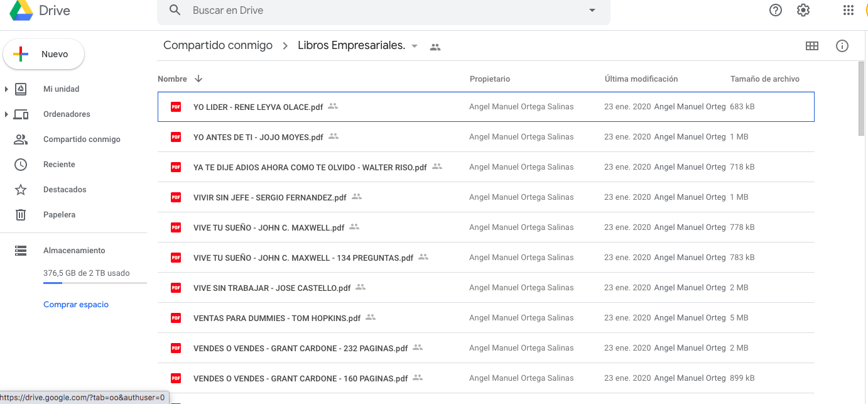868x404 pixels.
Task: Select VIVE TU SUEÑO - JOHN C. MAXWELL.pdf
Action: 486,227
